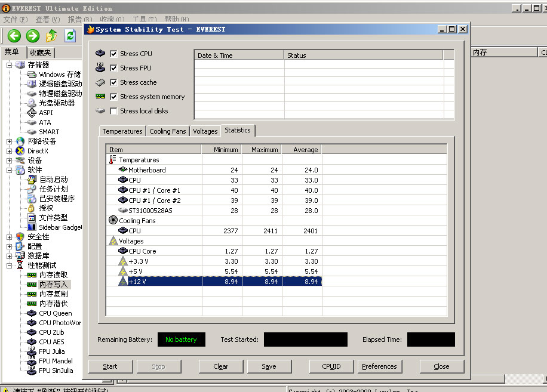The width and height of the screenshot is (547, 392).
Task: Switch to the Voltages tab
Action: tap(205, 131)
